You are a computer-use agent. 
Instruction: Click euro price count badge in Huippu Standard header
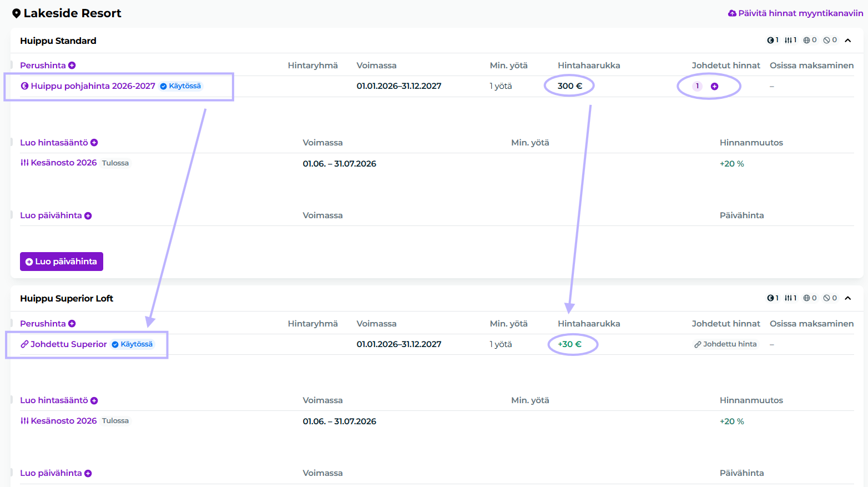tap(773, 41)
